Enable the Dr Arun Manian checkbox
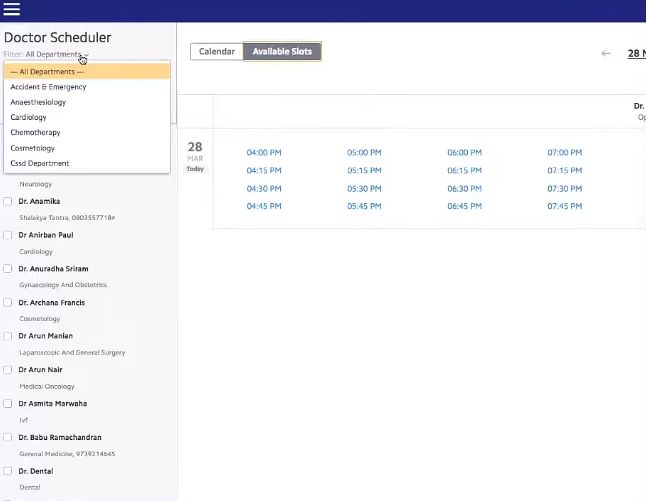 [7, 336]
